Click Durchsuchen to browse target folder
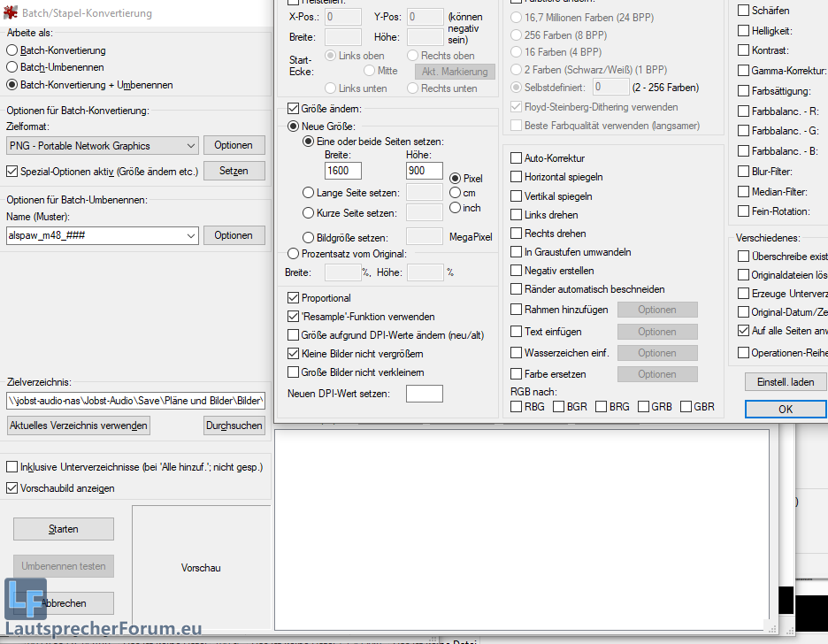This screenshot has height=644, width=828. point(234,425)
